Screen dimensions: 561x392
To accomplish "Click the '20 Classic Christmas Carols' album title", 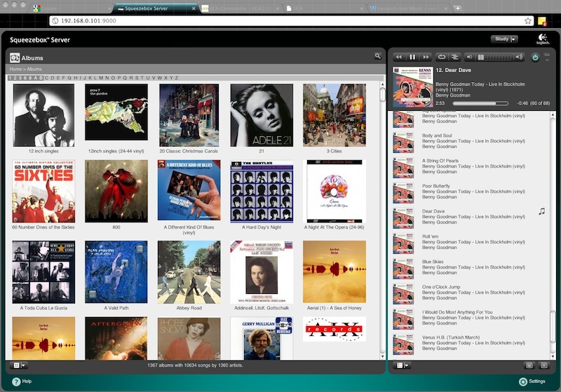I will pos(189,151).
